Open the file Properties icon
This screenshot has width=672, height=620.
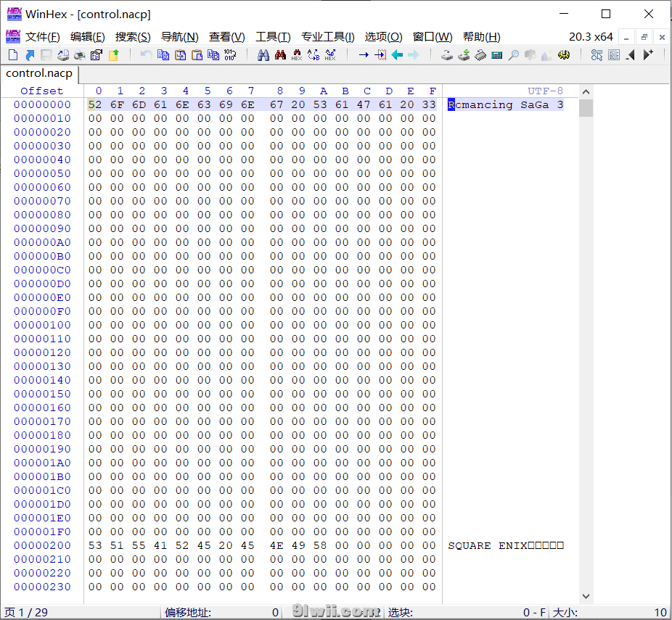coord(97,55)
